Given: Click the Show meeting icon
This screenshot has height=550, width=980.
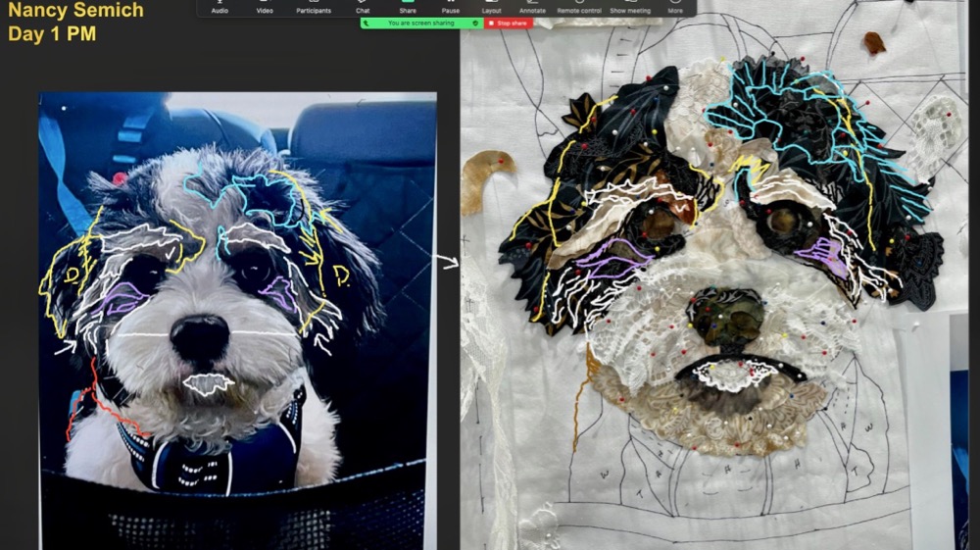Looking at the screenshot, I should [x=630, y=7].
